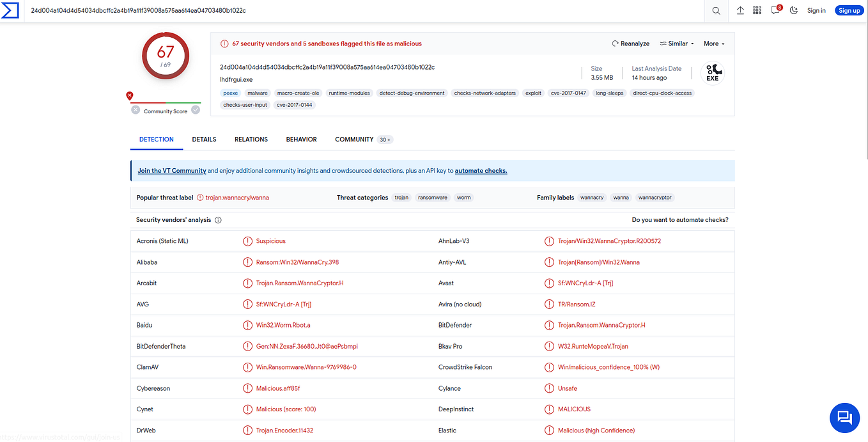
Task: Toggle dark mode with the moon icon
Action: (x=793, y=10)
